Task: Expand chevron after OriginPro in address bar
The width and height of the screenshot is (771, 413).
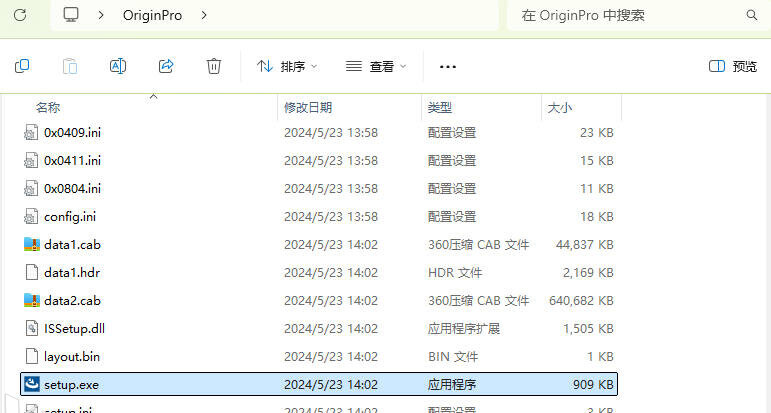Action: point(204,15)
